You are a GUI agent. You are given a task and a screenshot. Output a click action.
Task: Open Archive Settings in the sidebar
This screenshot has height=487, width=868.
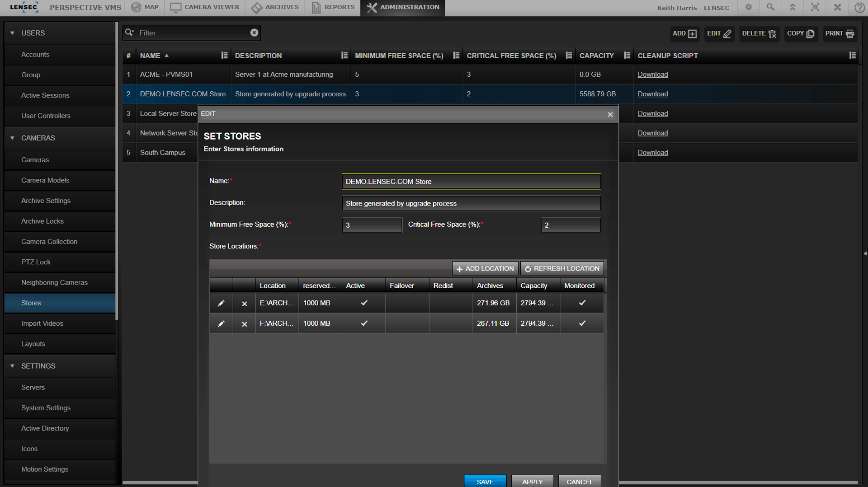pos(60,201)
